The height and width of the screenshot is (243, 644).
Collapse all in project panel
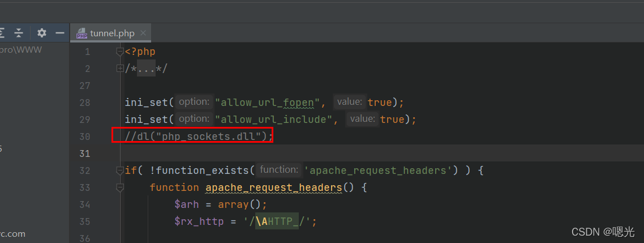point(19,33)
